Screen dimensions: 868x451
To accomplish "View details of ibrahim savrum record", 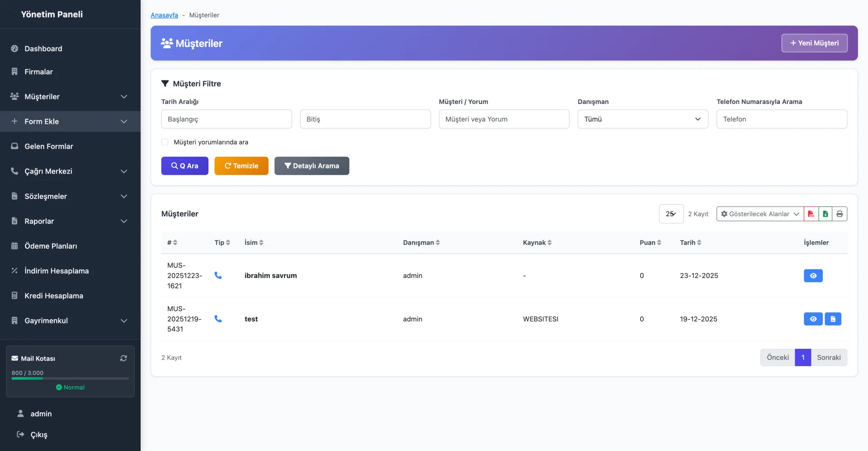I will [x=813, y=276].
